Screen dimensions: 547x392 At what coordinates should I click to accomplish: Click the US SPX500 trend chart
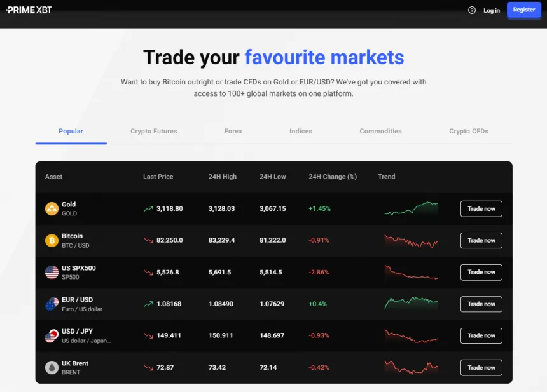point(412,273)
